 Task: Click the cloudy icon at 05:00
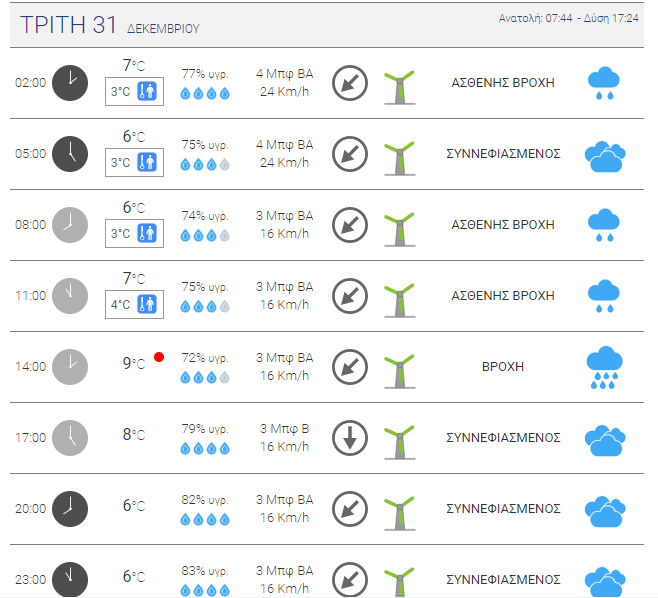pyautogui.click(x=605, y=157)
